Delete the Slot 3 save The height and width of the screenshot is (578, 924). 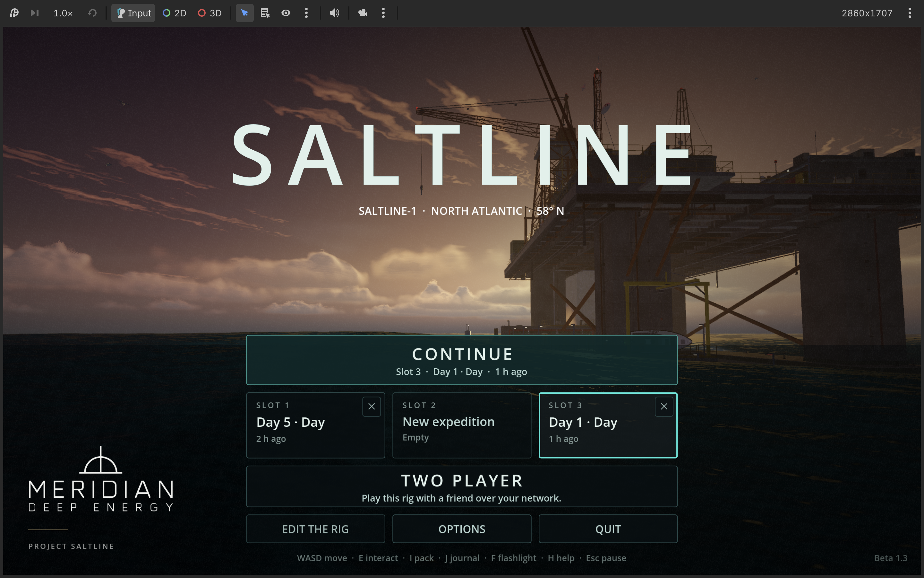[664, 406]
